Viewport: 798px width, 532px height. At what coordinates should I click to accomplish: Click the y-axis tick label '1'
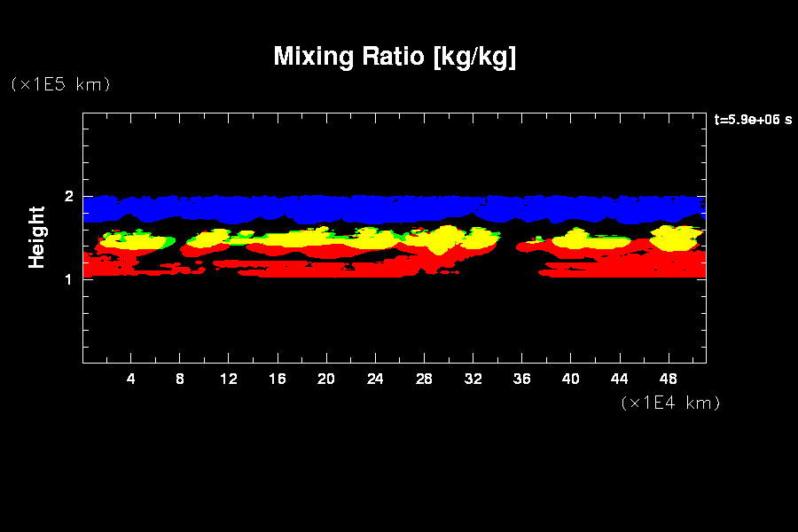coord(69,278)
